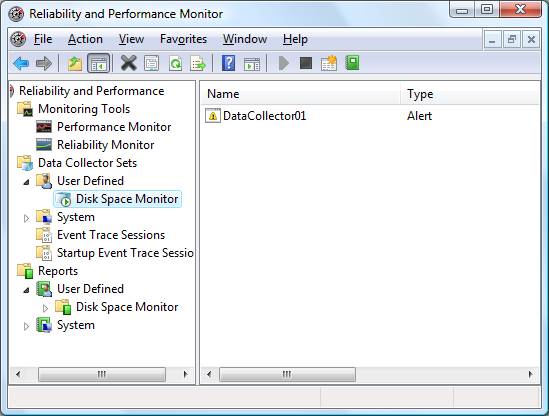
Task: Click list pane scrollbar right arrow
Action: pyautogui.click(x=530, y=374)
